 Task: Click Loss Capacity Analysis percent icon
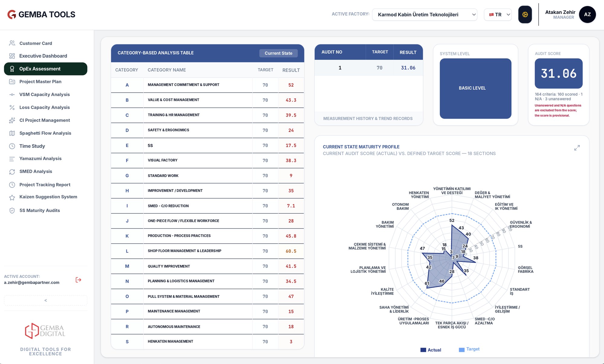[12, 107]
